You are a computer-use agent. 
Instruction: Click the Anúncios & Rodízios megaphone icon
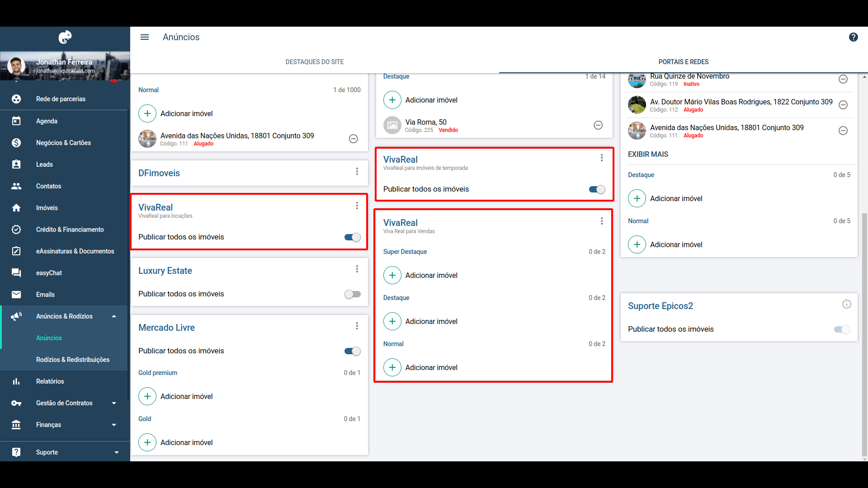(16, 316)
